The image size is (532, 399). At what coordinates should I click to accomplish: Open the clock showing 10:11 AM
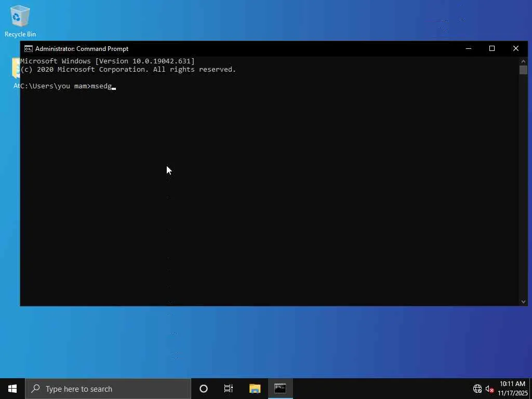point(512,389)
